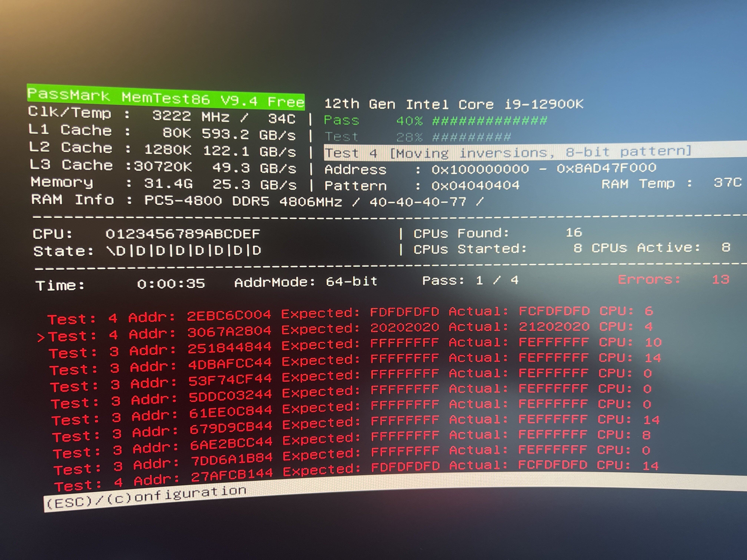Image resolution: width=747 pixels, height=560 pixels.
Task: Click the PassMark MemTest86 V9.4 Free title
Action: click(165, 97)
